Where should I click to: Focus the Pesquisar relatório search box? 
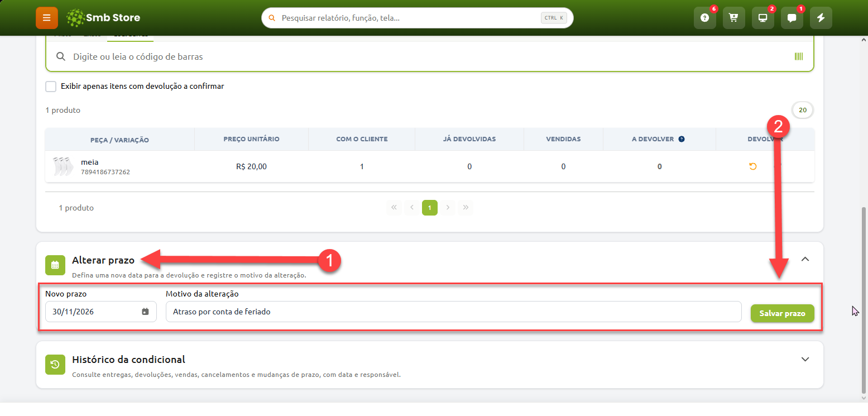point(418,18)
